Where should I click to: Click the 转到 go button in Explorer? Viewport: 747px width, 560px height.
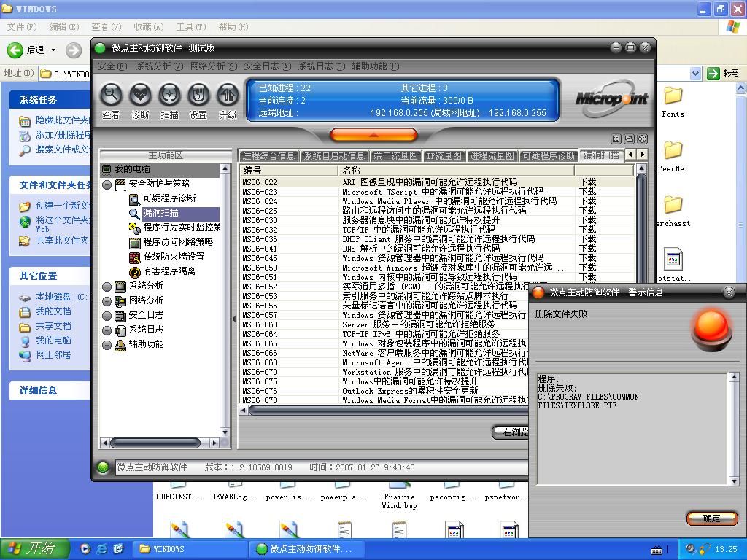(724, 74)
